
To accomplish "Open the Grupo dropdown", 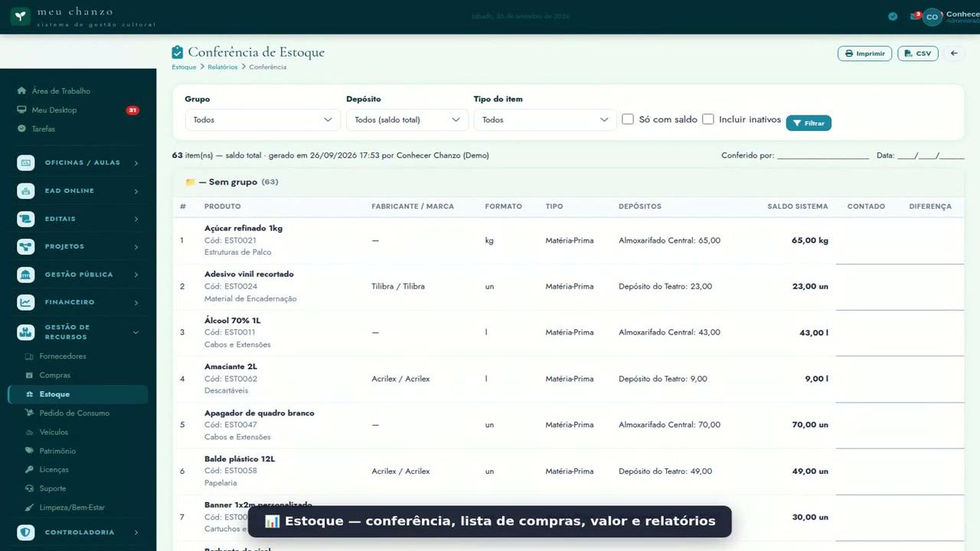I will pyautogui.click(x=263, y=120).
